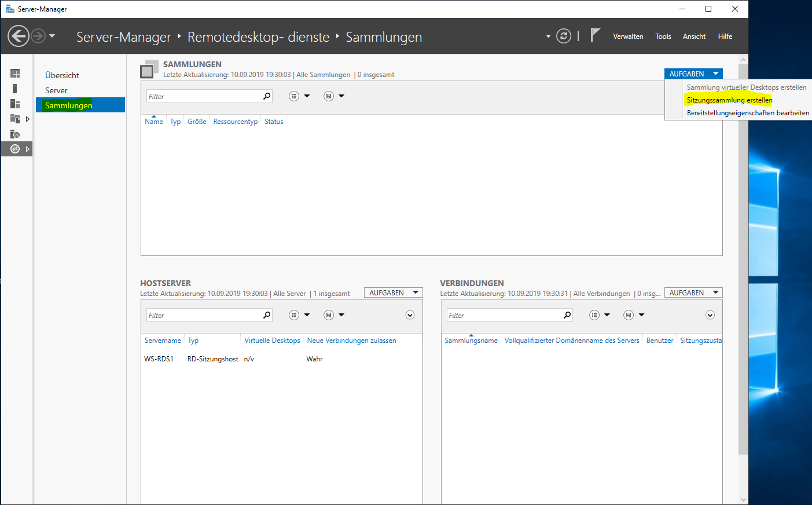Sort Sammlungen by Status column
The image size is (812, 505).
(x=274, y=121)
